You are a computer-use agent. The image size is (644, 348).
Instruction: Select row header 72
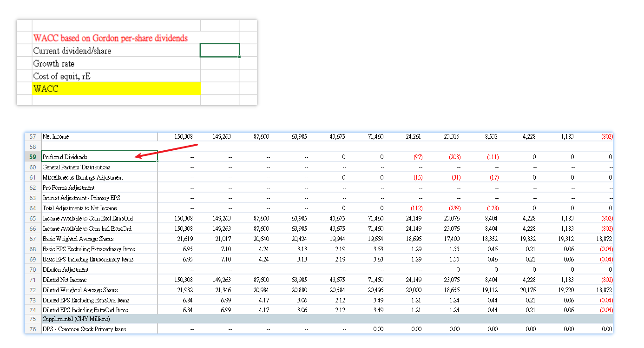tap(33, 290)
